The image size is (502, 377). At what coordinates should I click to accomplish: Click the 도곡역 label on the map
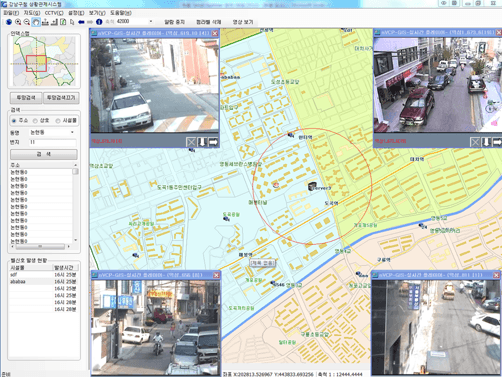tap(331, 203)
